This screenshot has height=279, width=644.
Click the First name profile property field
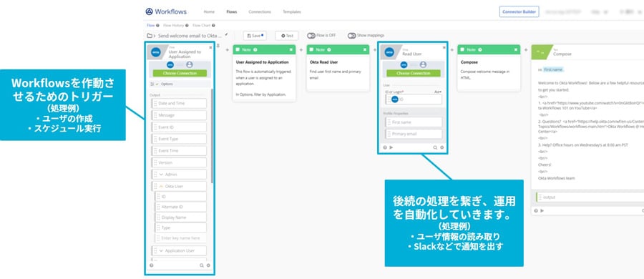(x=414, y=122)
